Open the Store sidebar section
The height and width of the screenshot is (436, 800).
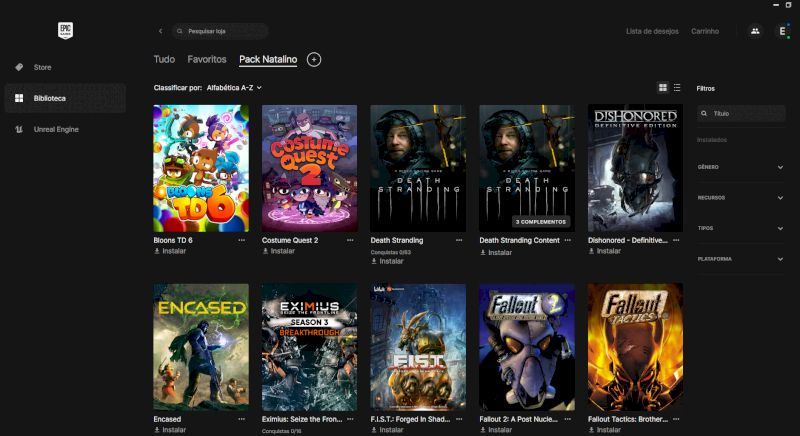pos(42,67)
